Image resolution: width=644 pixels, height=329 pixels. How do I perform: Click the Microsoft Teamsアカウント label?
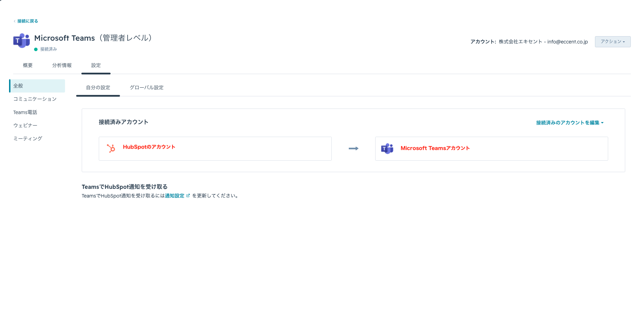click(435, 148)
